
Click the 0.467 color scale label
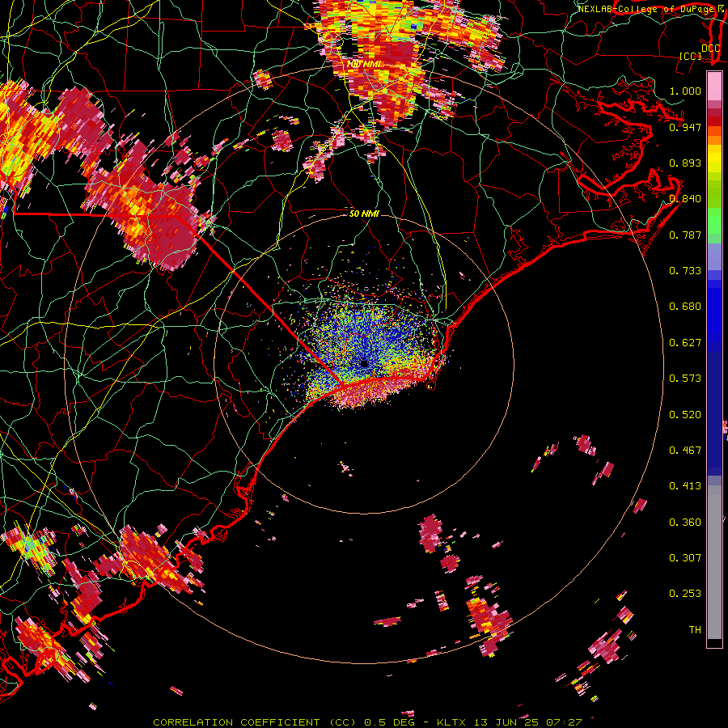tap(685, 451)
